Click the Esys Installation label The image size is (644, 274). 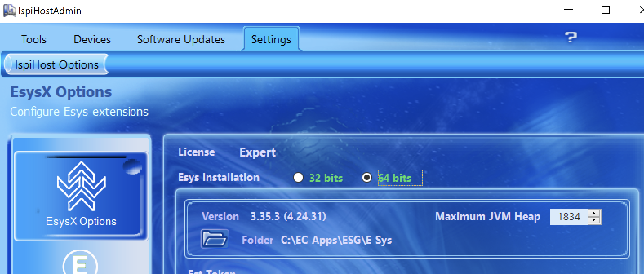point(219,177)
